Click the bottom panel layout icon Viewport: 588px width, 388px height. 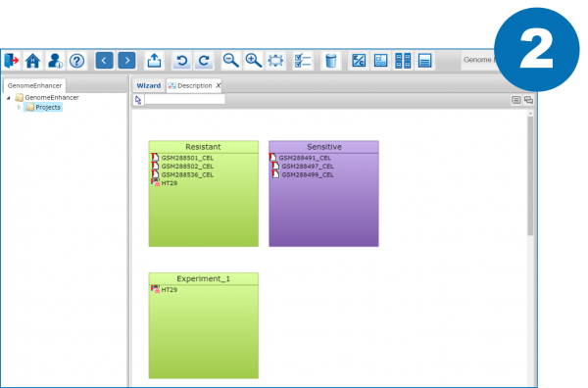pos(425,61)
